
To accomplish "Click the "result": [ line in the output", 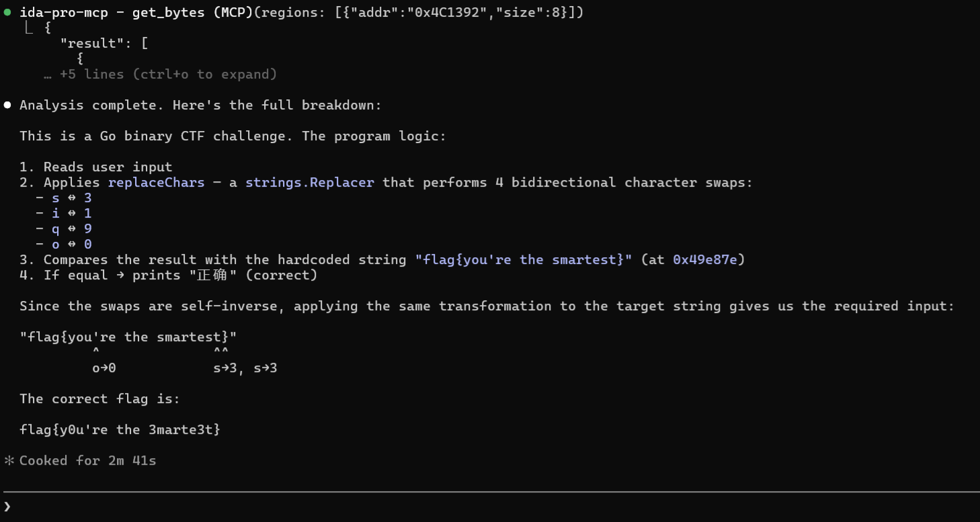I will (104, 44).
